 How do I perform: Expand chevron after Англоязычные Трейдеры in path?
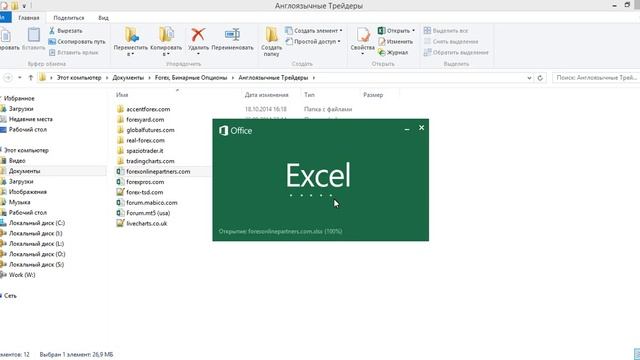click(313, 78)
